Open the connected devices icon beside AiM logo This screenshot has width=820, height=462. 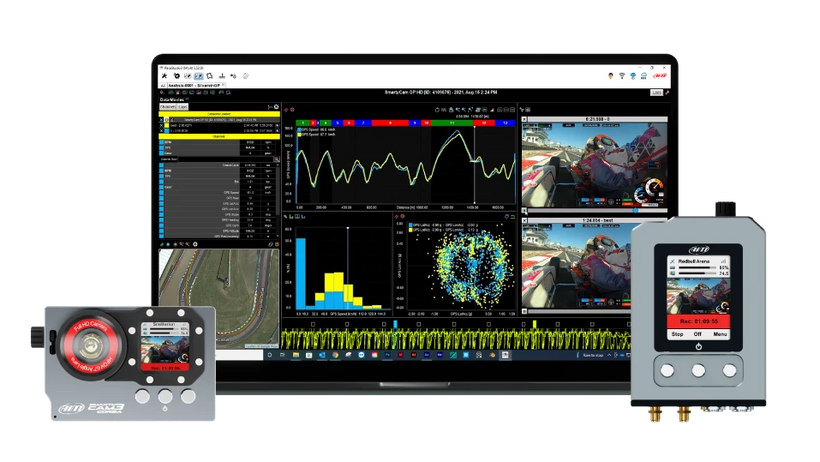pos(644,76)
